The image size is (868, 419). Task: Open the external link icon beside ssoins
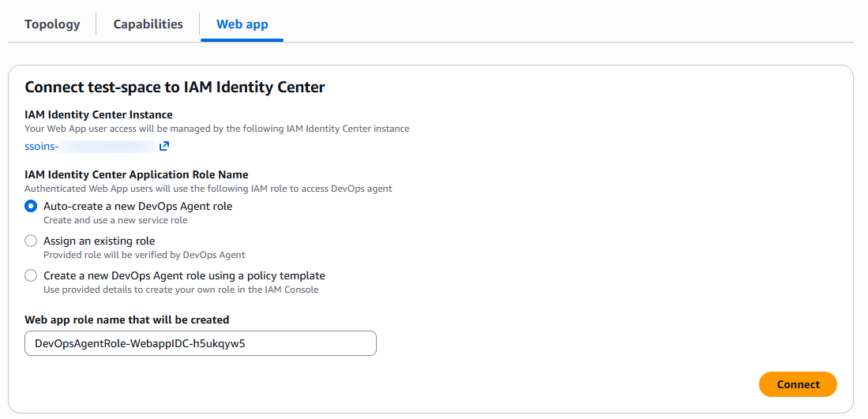(164, 146)
